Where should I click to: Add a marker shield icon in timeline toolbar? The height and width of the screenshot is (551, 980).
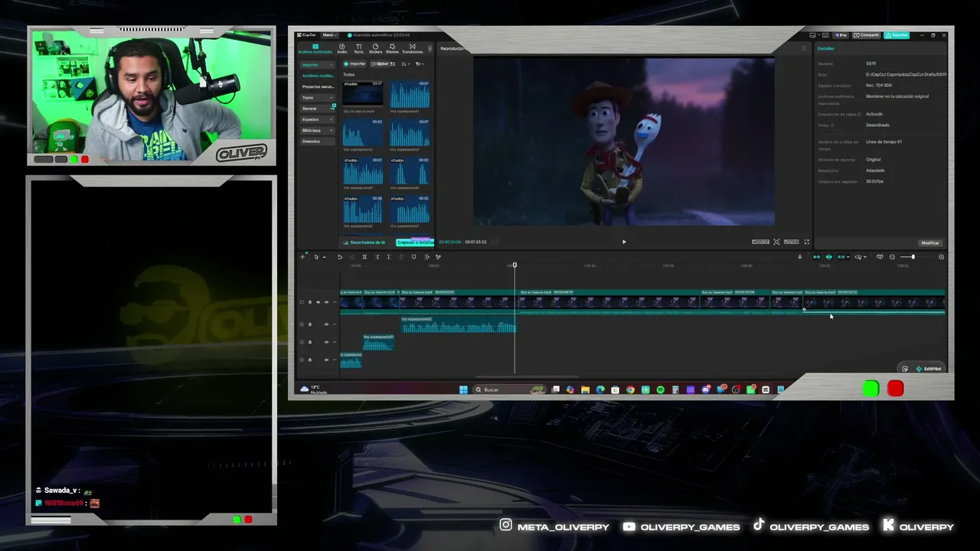(x=413, y=257)
